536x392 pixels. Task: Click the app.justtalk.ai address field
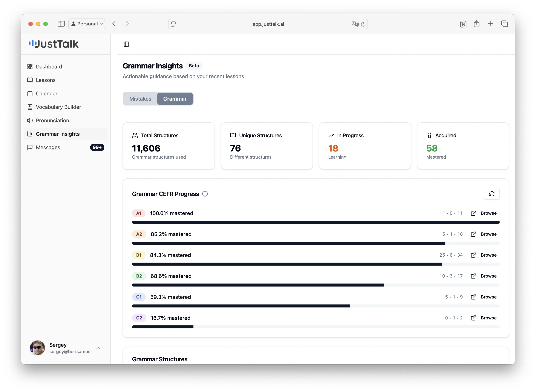pos(268,24)
